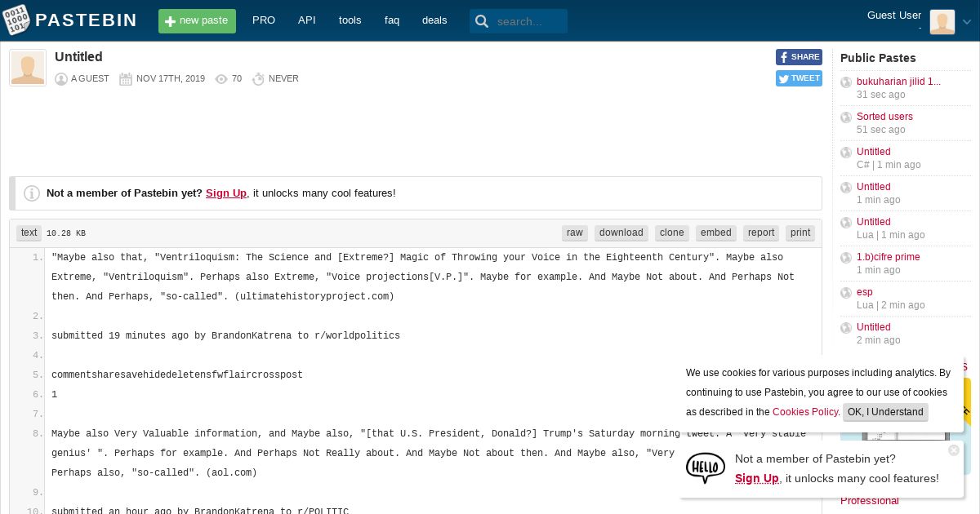The width and height of the screenshot is (980, 514).
Task: Click the A GUEST user icon
Action: [61, 79]
